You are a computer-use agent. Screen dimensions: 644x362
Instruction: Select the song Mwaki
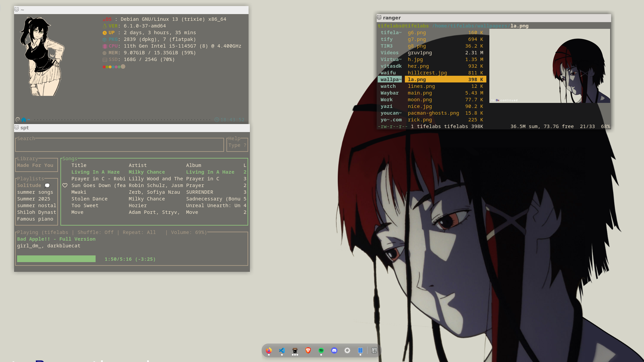click(x=154, y=192)
